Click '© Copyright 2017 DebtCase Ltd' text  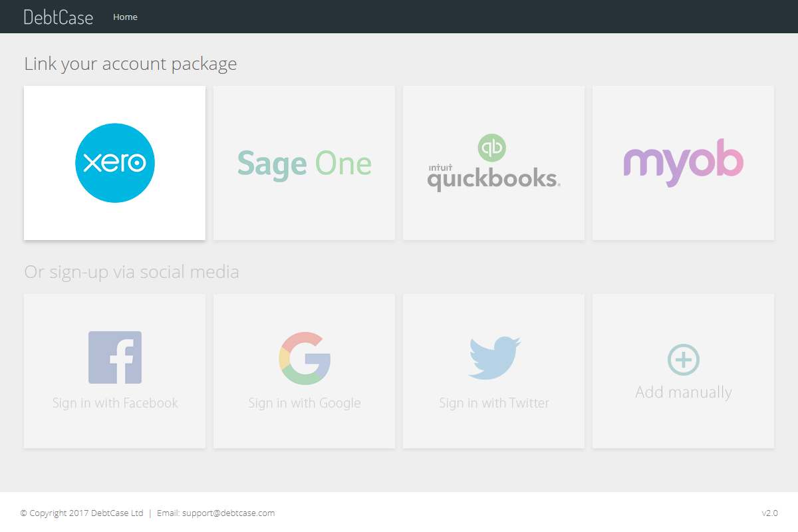[x=82, y=513]
